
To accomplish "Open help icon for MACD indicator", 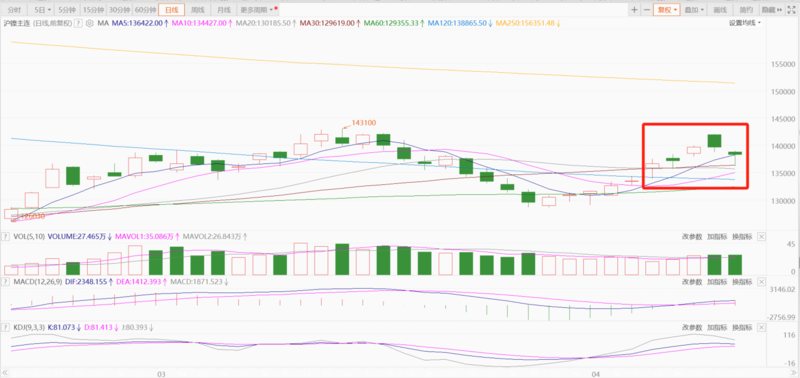I will click(x=6, y=282).
